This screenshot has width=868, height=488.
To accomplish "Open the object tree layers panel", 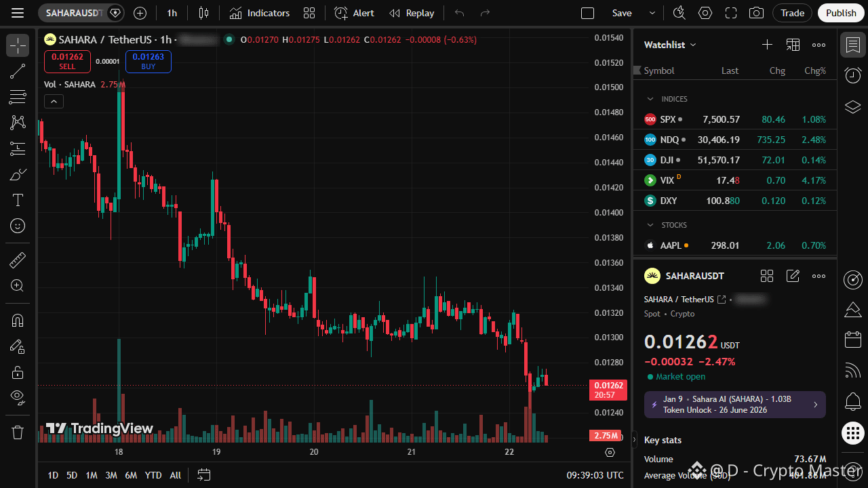I will click(852, 106).
